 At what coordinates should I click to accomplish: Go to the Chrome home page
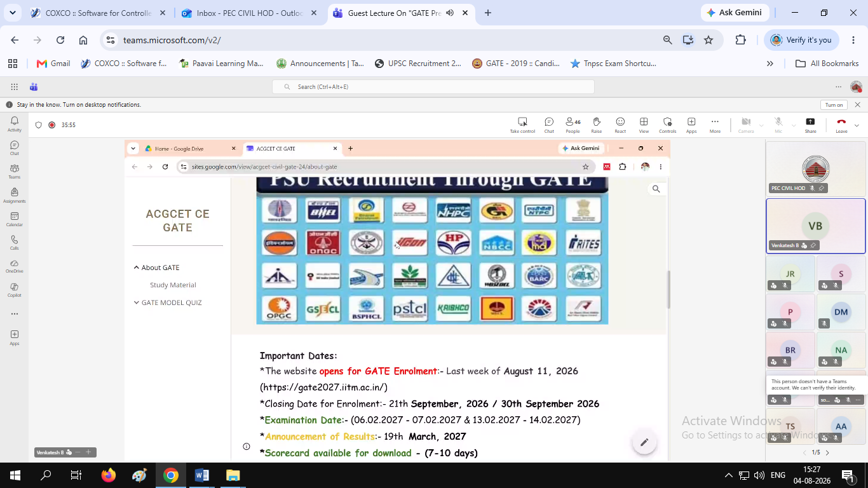(x=83, y=40)
